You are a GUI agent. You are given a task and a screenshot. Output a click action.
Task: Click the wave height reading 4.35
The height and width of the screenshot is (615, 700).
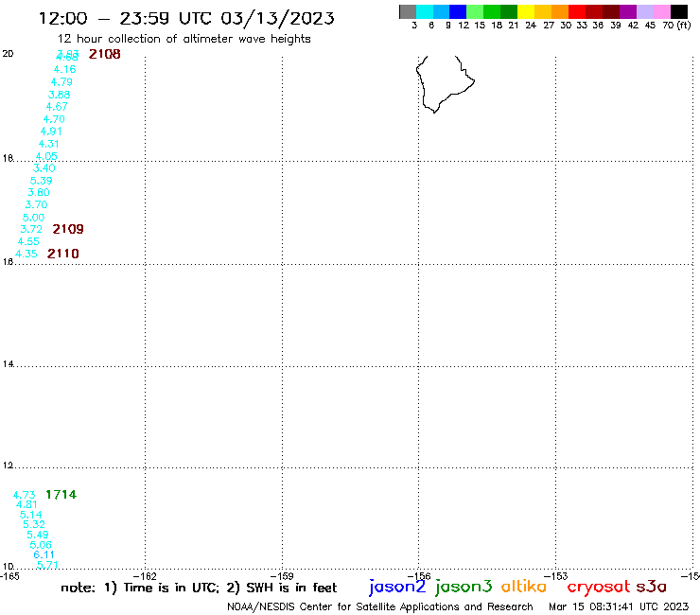click(26, 254)
